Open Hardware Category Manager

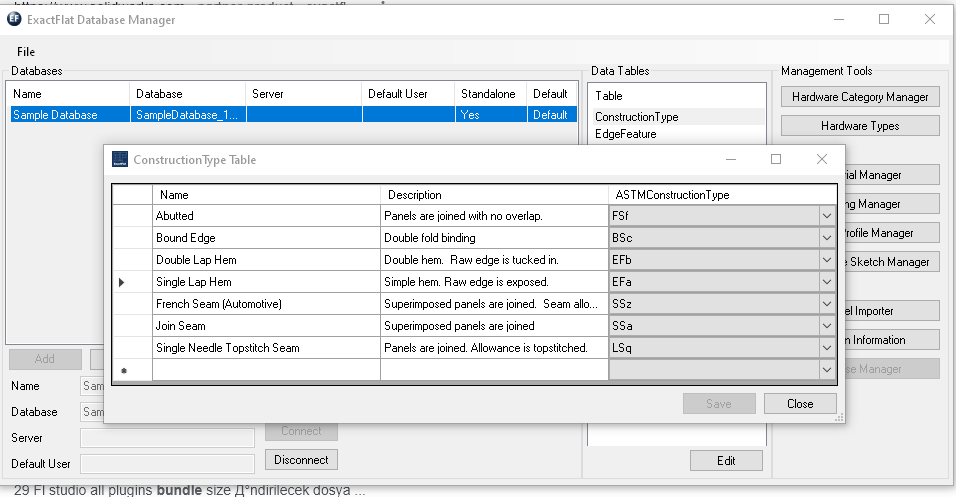pos(860,97)
